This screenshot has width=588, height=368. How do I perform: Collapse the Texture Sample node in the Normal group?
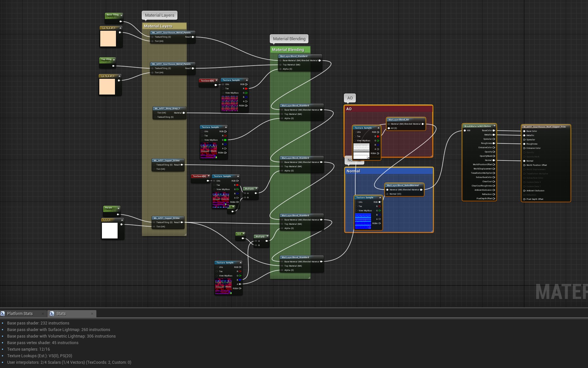[x=380, y=198]
